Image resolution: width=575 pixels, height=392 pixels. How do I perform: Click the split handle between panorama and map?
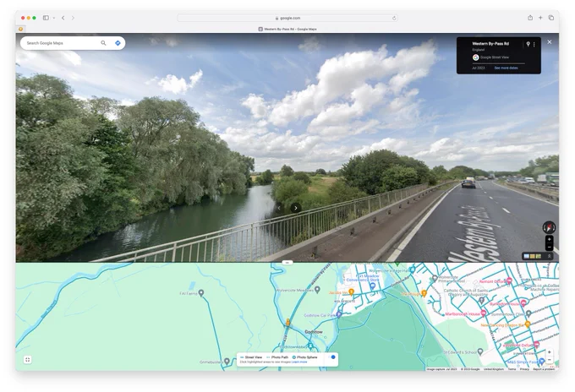pyautogui.click(x=287, y=262)
